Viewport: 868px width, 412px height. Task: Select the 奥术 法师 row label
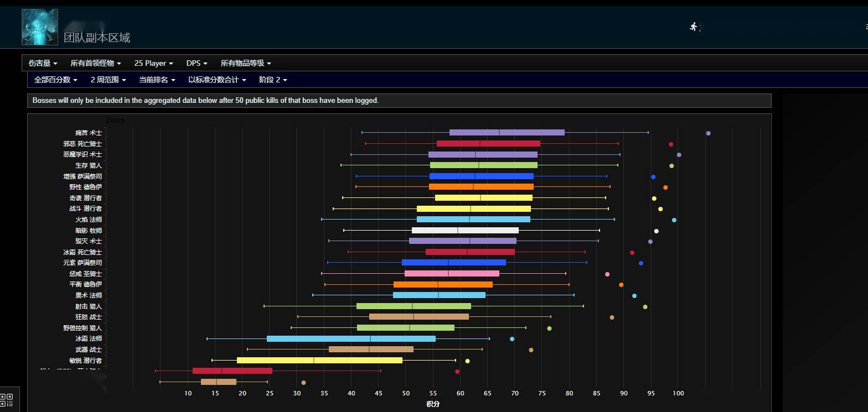point(89,295)
